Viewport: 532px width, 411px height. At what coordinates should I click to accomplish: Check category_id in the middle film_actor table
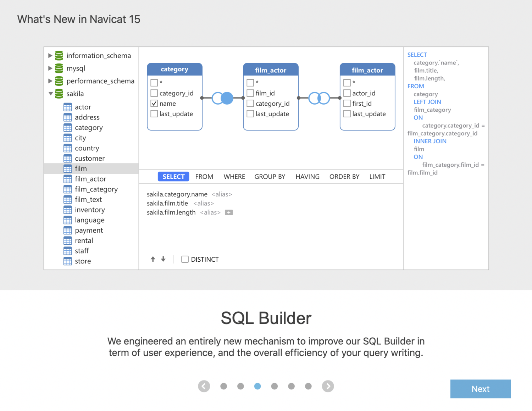[250, 103]
